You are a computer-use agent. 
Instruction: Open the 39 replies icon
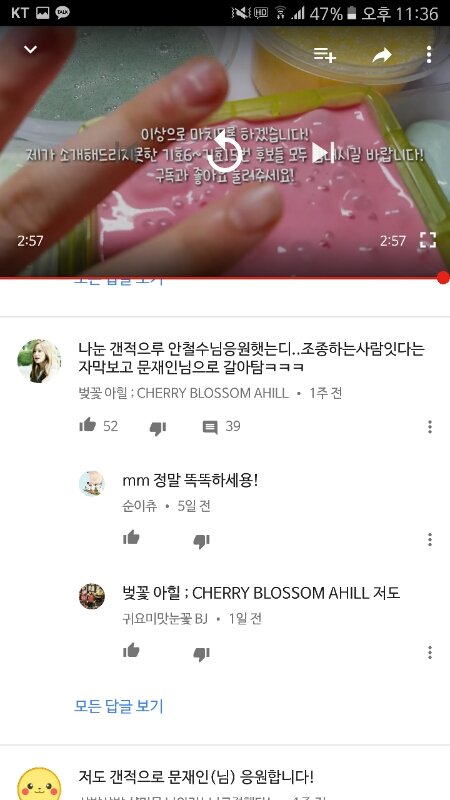(x=210, y=427)
